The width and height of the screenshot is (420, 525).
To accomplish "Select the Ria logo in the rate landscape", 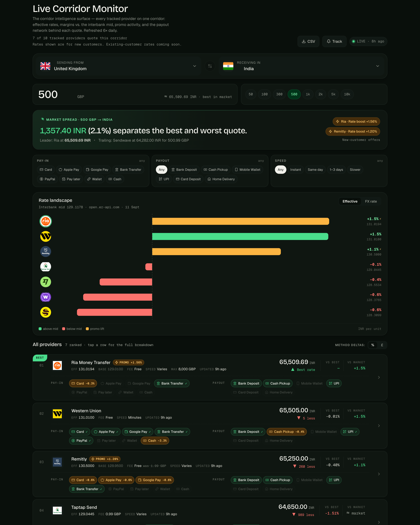I will [45, 221].
